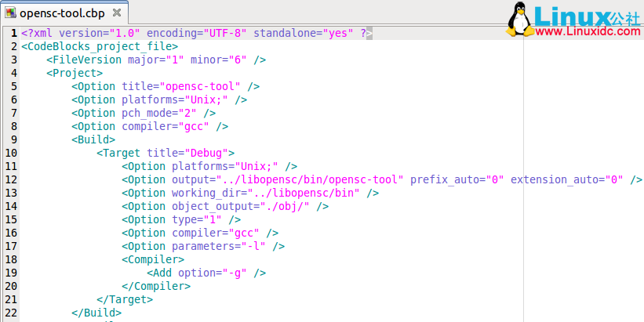Click the compiler="gcc" option on line 8
Screen dimensions: 644x322
pyautogui.click(x=150, y=127)
